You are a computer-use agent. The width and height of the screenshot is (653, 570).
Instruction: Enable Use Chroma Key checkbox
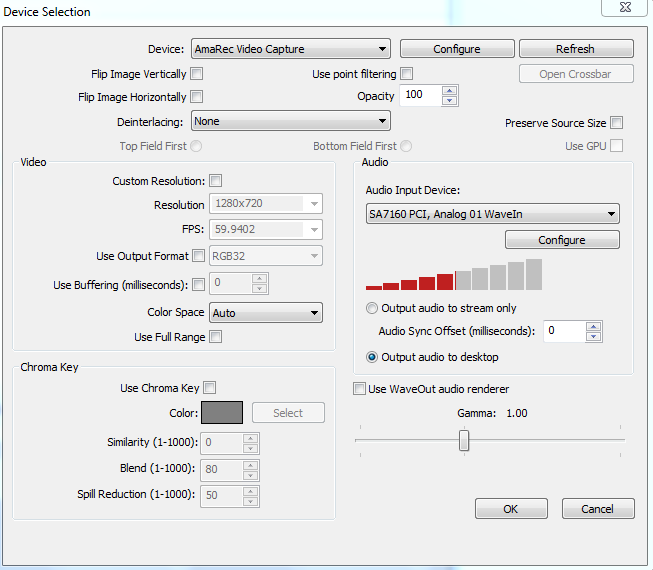coord(209,388)
